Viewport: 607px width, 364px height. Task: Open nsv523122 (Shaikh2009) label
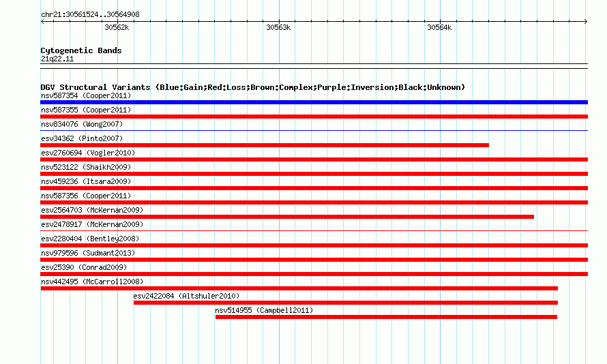coord(86,167)
